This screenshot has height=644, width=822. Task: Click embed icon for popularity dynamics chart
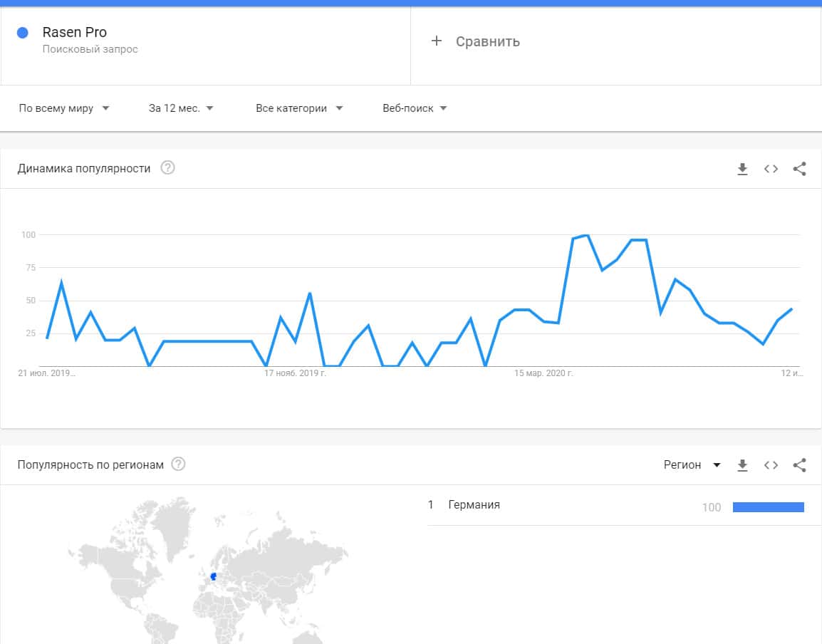coord(771,169)
